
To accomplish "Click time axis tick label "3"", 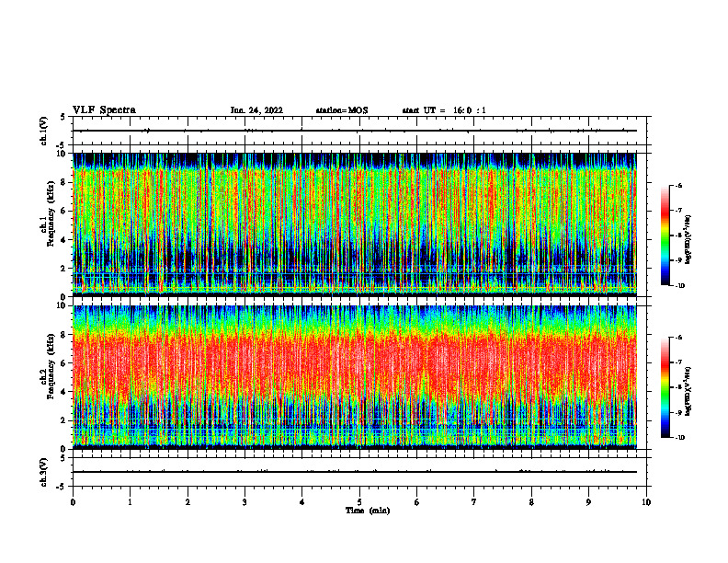I will coord(245,502).
